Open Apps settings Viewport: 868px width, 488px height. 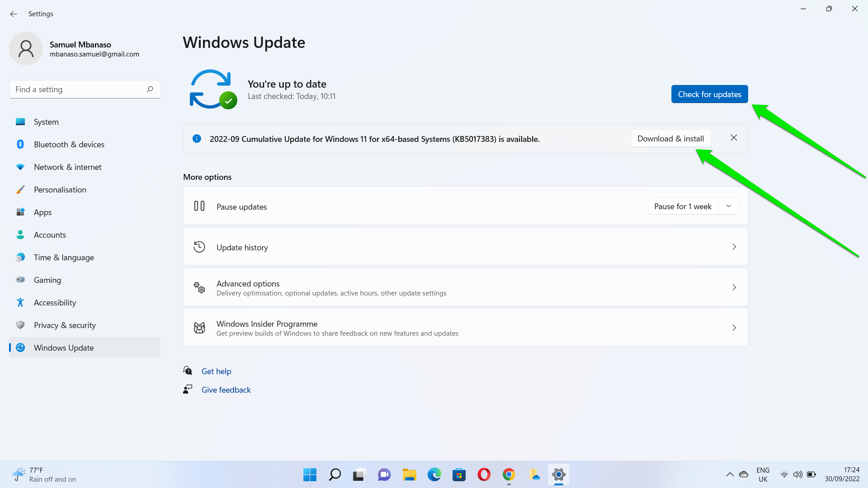(85, 212)
